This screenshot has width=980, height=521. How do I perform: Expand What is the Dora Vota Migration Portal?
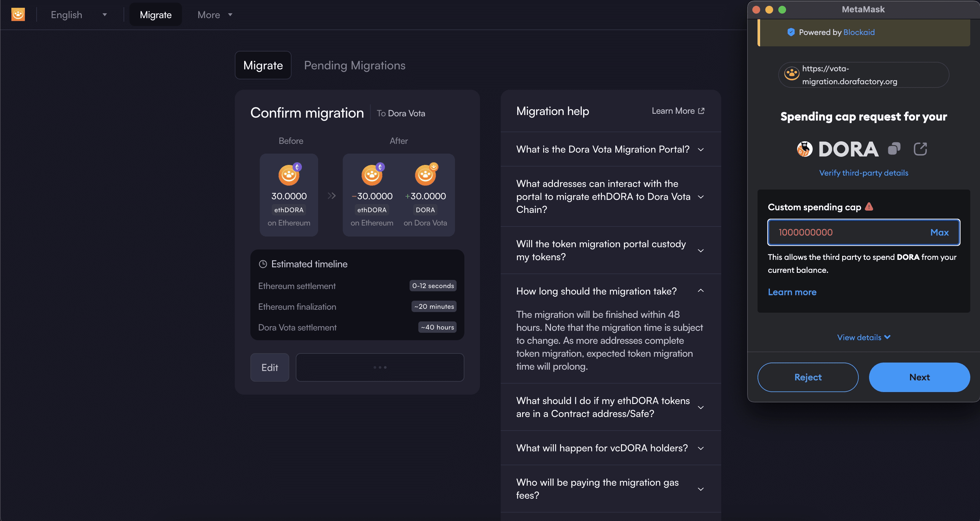click(x=611, y=149)
